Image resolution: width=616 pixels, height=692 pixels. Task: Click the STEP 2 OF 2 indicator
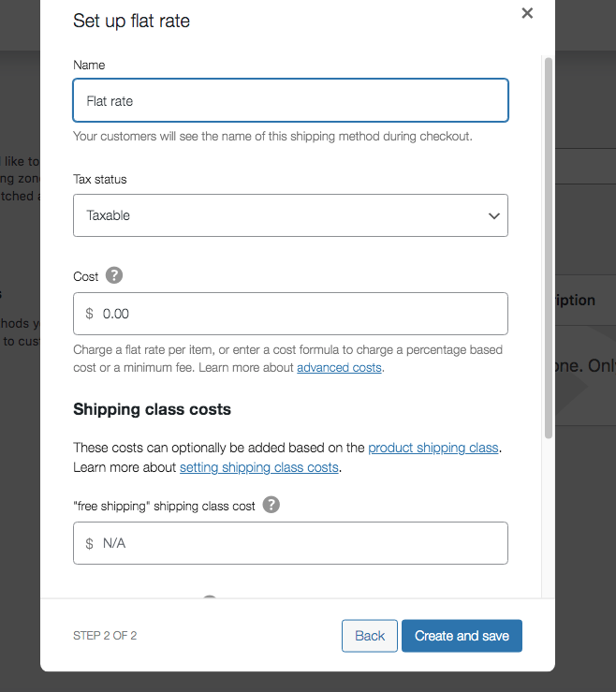105,636
